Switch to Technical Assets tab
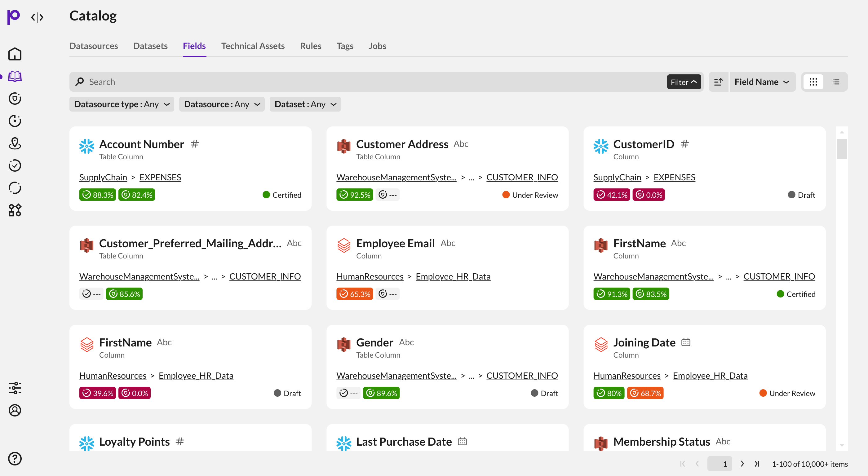Viewport: 868px width, 476px height. click(x=253, y=46)
